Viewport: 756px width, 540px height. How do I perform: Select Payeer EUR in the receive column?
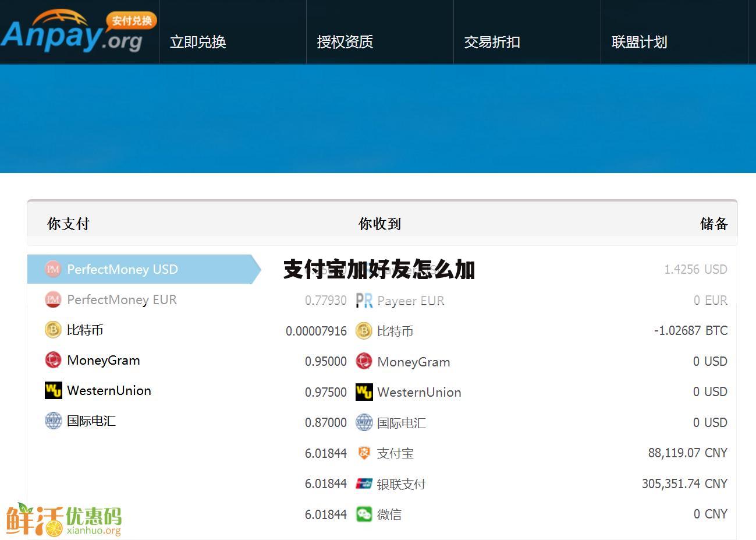coord(411,301)
